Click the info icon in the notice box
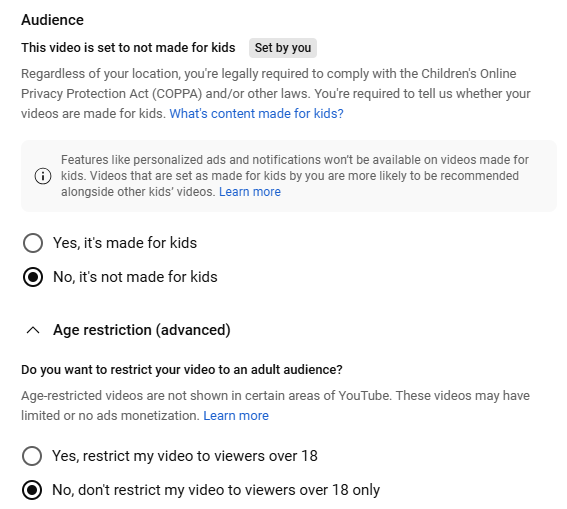The height and width of the screenshot is (509, 567). pos(43,176)
